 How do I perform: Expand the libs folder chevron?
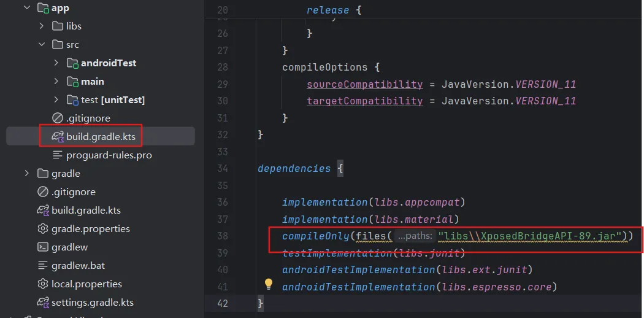point(41,26)
